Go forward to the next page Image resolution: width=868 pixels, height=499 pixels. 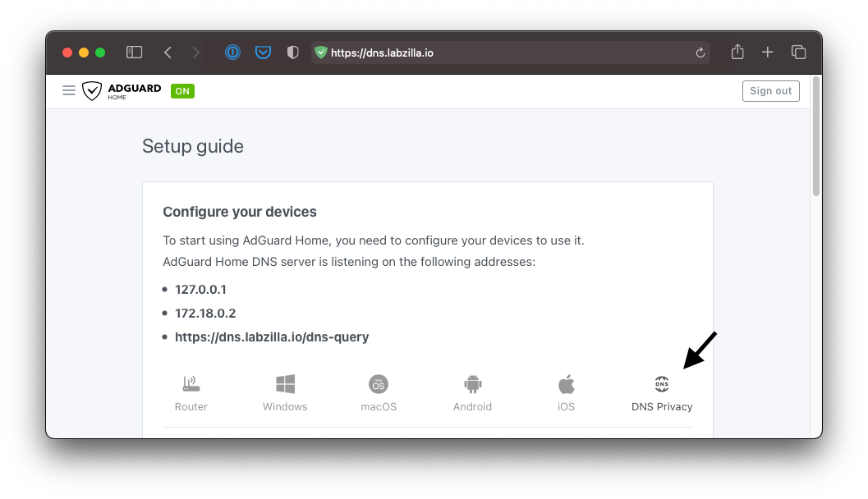195,53
